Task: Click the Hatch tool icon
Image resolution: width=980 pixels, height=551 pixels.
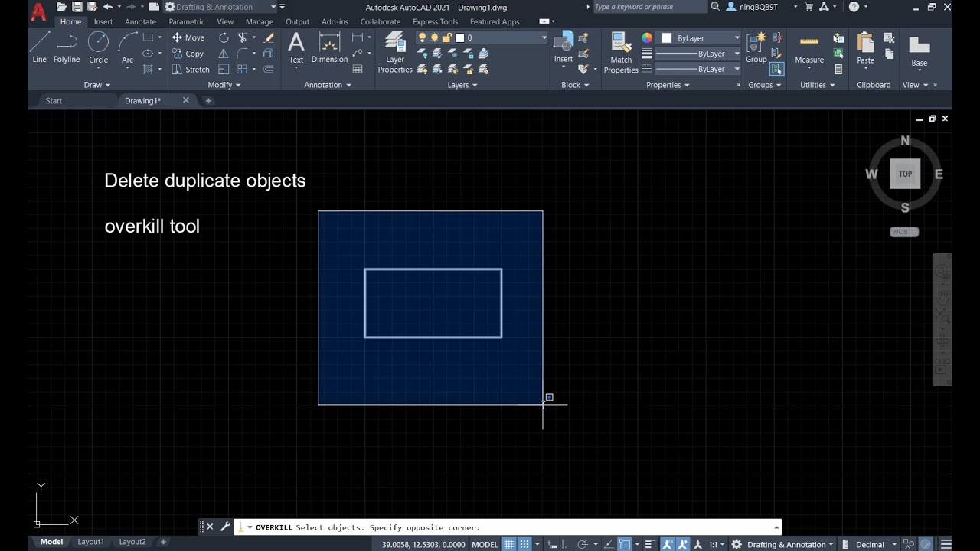Action: point(147,70)
